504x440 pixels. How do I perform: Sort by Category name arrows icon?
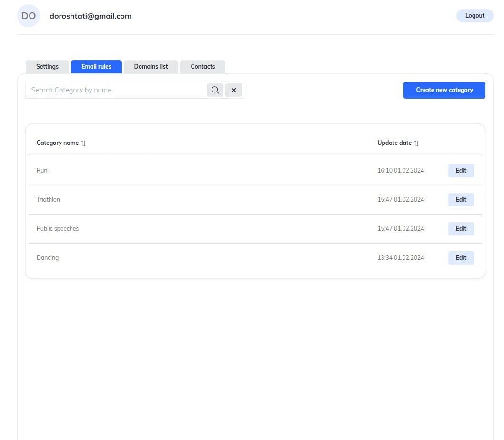83,143
